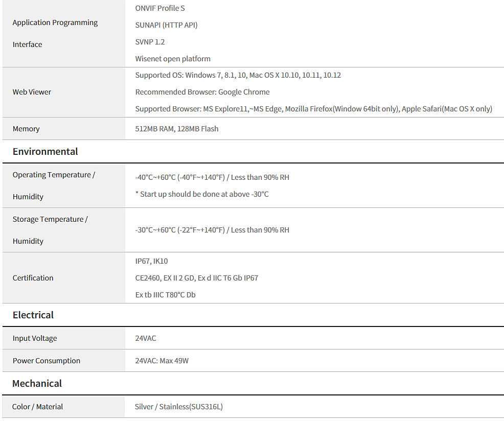Click the Certification row label
Screen dimensions: 504x421
(x=33, y=278)
